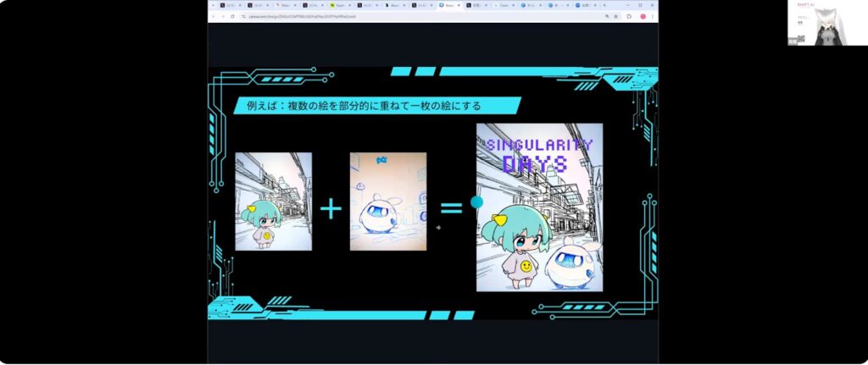The image size is (868, 365).
Task: Click the browser forward arrow
Action: coord(223,16)
